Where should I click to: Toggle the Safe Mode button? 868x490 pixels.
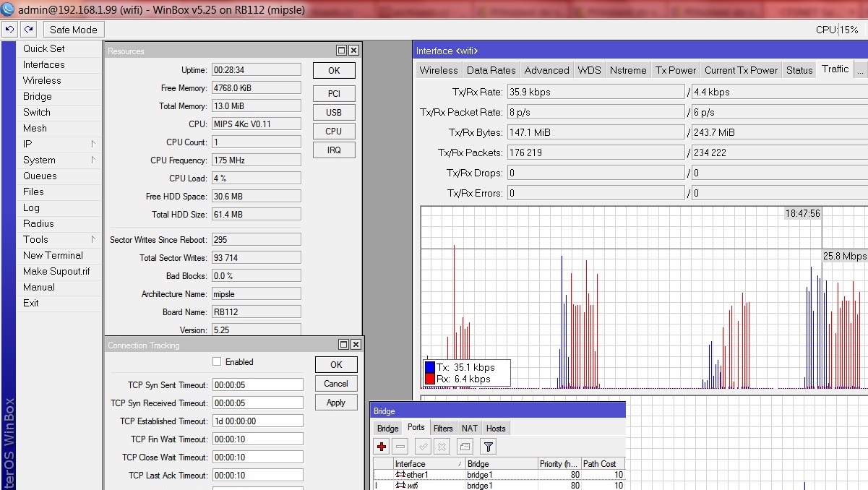74,30
